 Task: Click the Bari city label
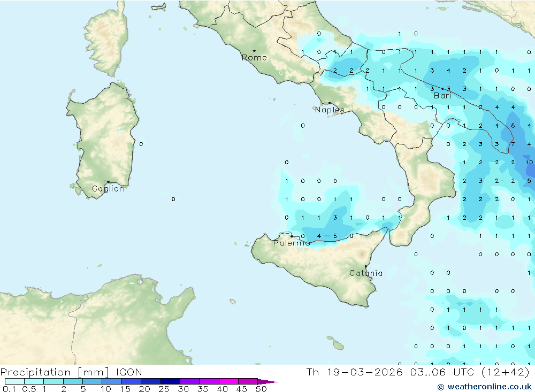tap(442, 96)
